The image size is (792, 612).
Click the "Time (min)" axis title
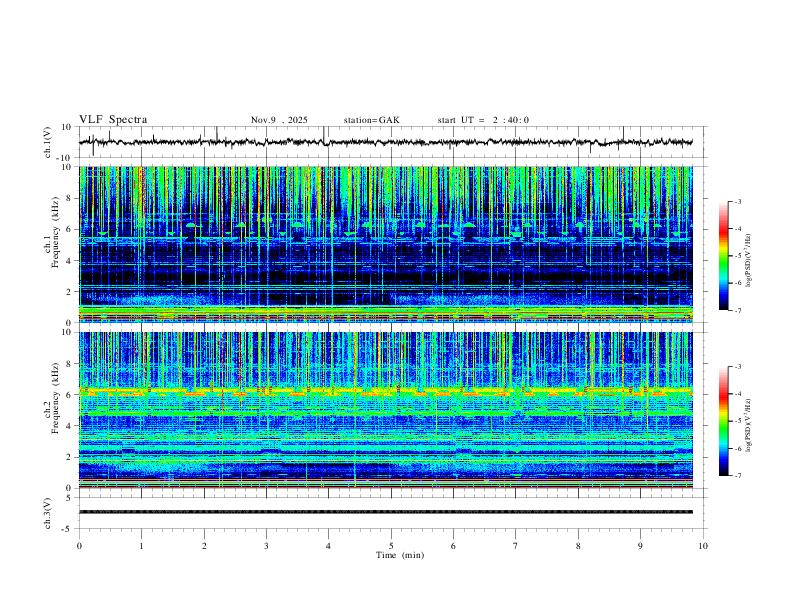pos(400,555)
